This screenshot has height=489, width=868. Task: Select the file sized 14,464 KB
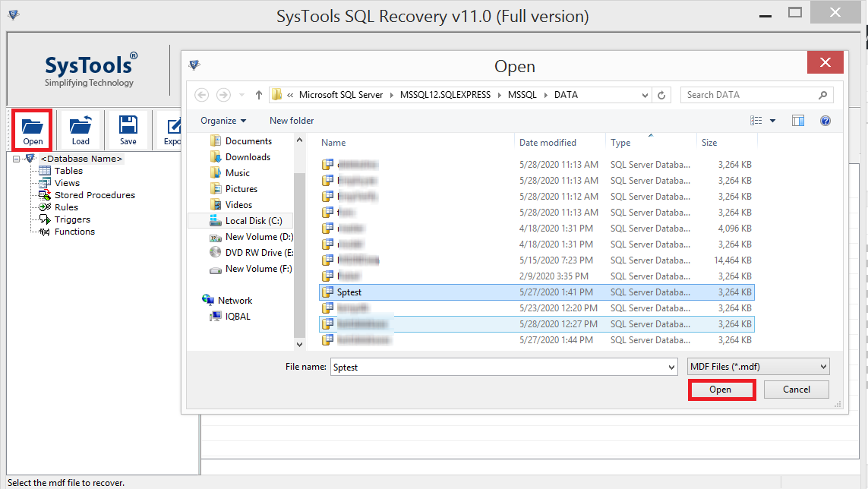(536, 260)
